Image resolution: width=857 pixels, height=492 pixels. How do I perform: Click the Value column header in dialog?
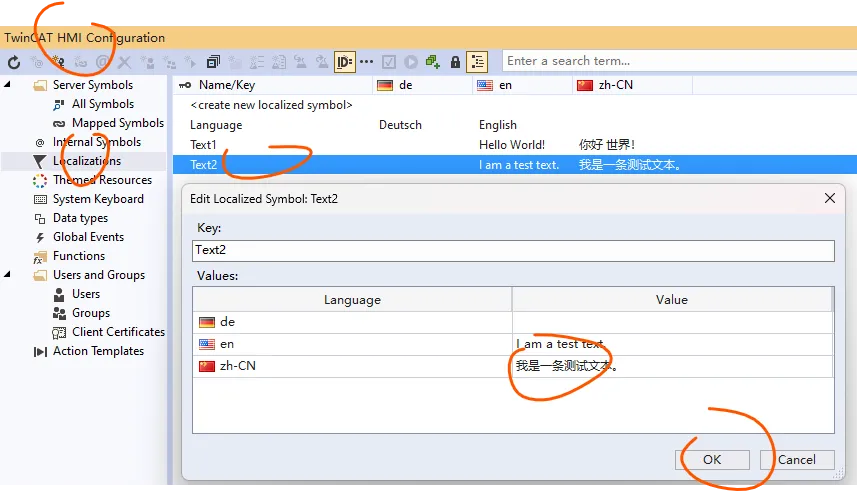(x=672, y=300)
